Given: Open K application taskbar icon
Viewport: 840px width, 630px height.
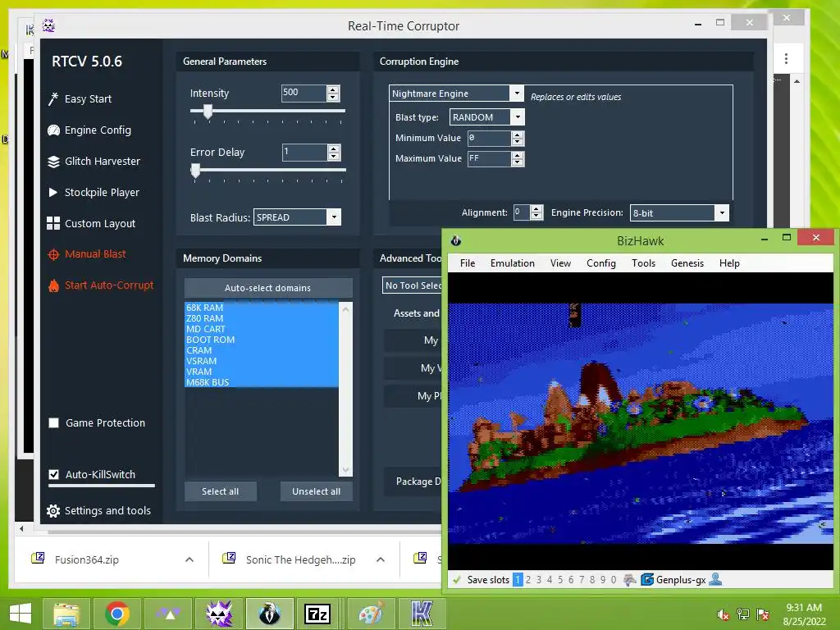Looking at the screenshot, I should coord(422,614).
